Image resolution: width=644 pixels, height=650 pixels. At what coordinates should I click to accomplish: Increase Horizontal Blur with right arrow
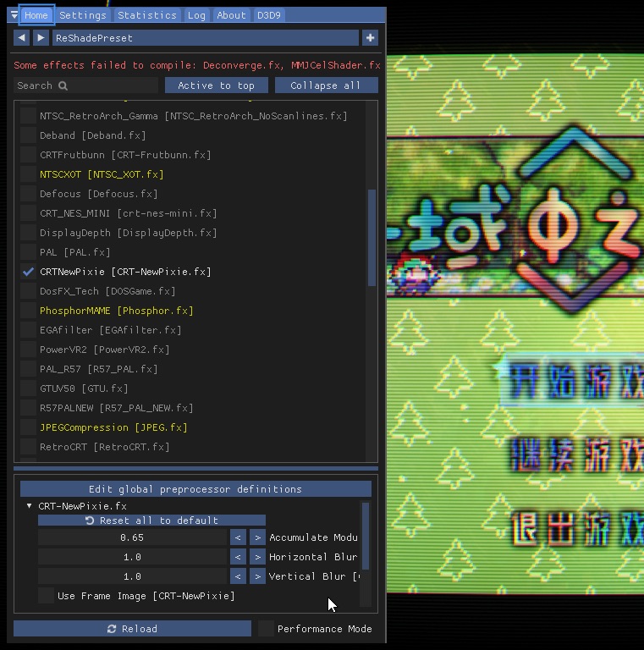coord(257,557)
